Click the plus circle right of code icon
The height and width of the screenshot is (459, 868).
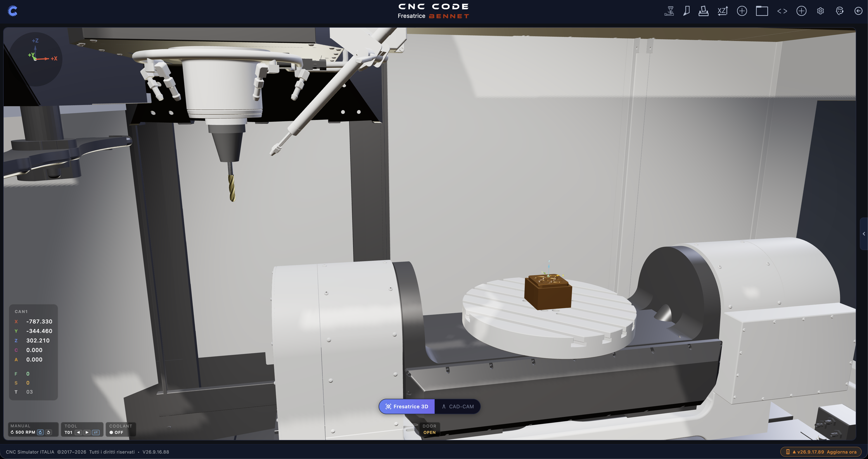pyautogui.click(x=801, y=11)
